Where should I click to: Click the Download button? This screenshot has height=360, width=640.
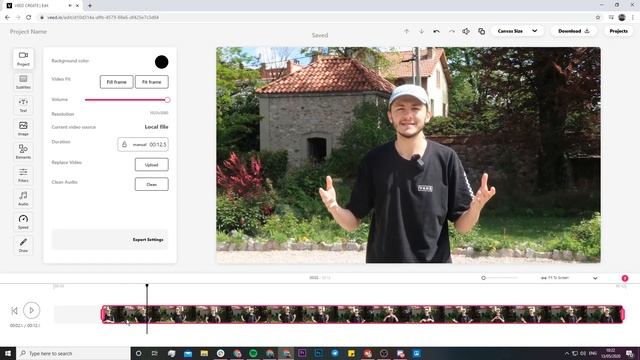573,31
